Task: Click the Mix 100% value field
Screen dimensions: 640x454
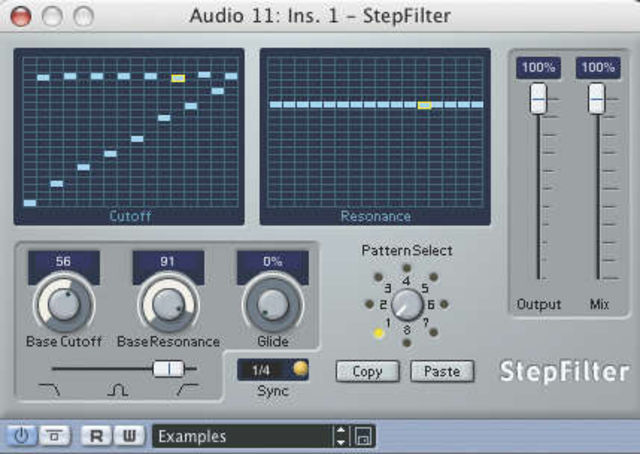Action: tap(598, 67)
